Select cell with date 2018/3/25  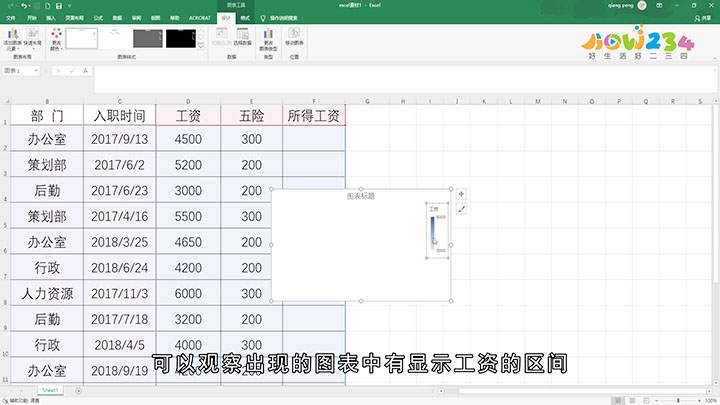click(x=119, y=242)
